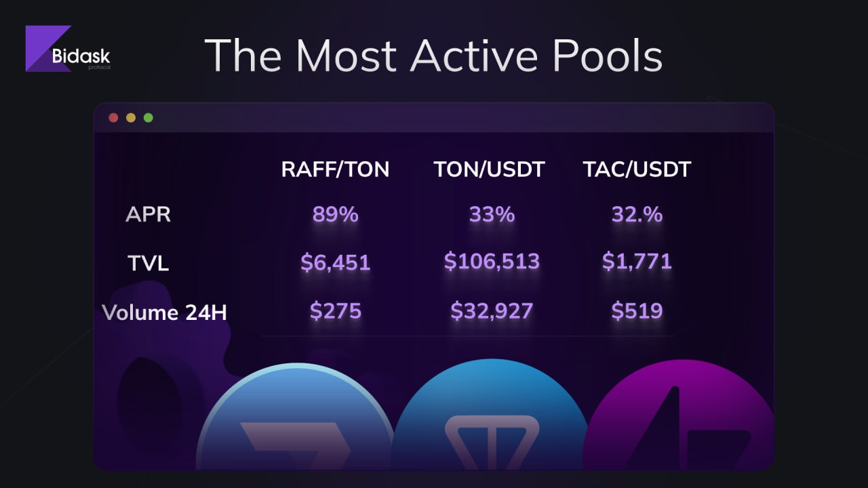Click the 33% APR for TON/USDT
This screenshot has width=868, height=488.
click(x=492, y=215)
